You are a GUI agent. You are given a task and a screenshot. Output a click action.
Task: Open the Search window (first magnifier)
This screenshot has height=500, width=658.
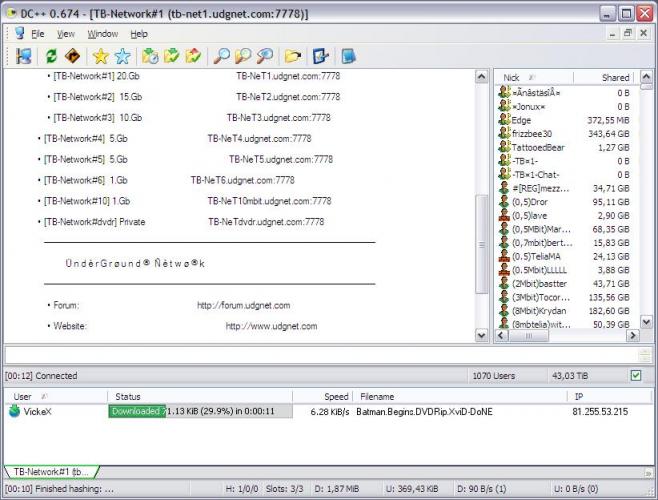[x=222, y=56]
